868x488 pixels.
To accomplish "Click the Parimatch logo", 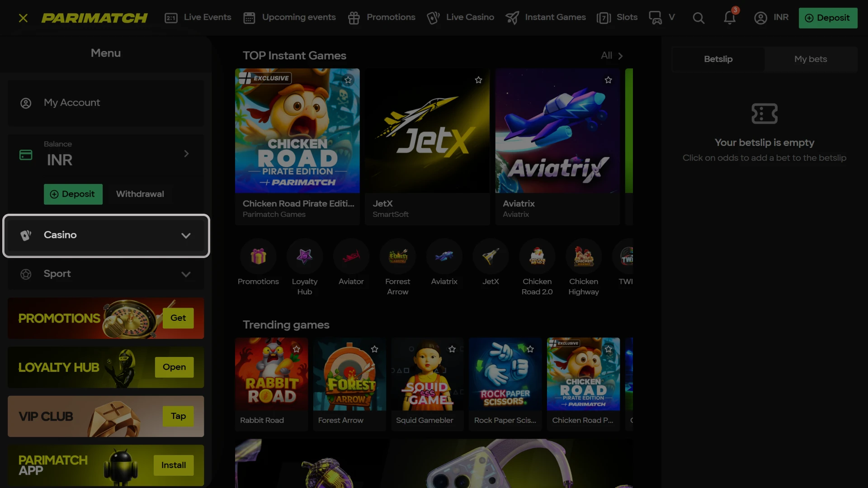I will [x=94, y=18].
